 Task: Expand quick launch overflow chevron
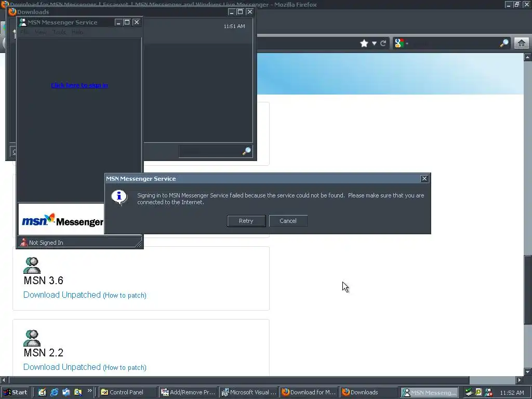89,391
